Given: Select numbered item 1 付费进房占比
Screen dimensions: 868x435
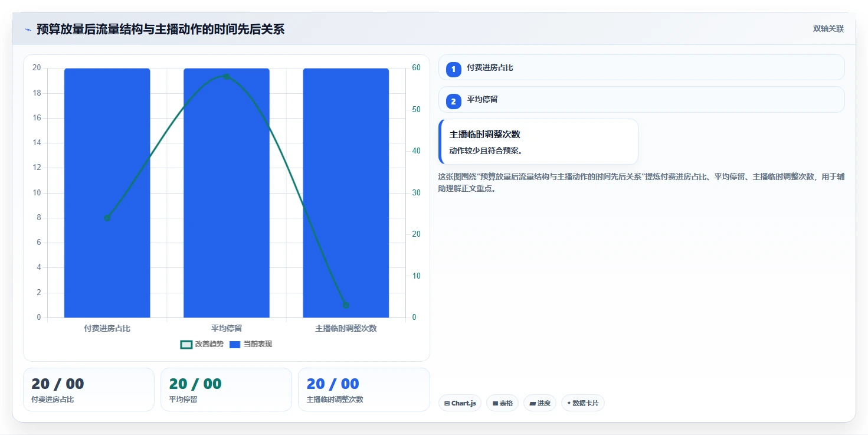Looking at the screenshot, I should pyautogui.click(x=641, y=67).
